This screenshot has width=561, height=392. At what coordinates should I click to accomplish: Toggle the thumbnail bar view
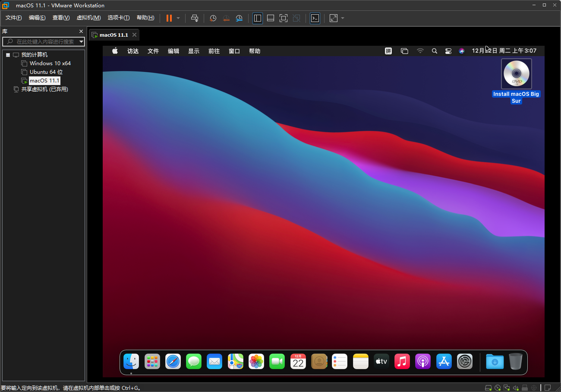click(271, 18)
